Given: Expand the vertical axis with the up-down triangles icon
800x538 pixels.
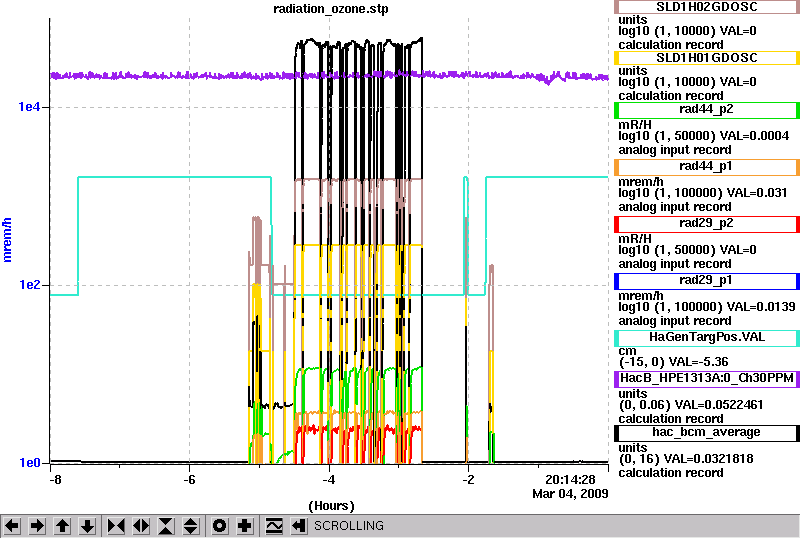Looking at the screenshot, I should (191, 526).
